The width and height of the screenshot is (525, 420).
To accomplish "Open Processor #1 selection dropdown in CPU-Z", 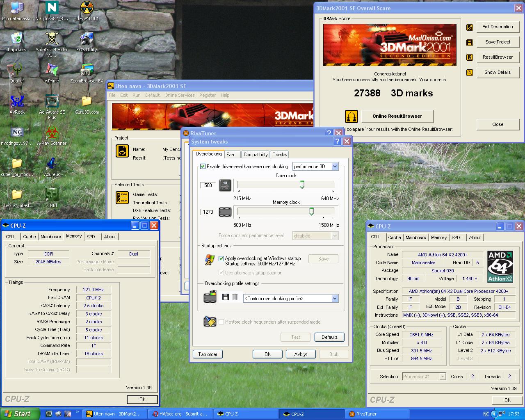I will coord(442,377).
